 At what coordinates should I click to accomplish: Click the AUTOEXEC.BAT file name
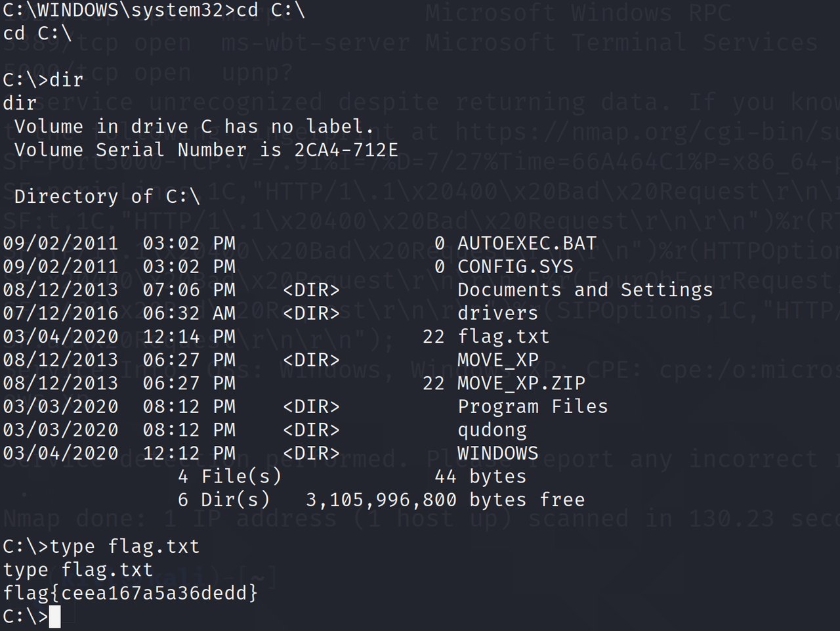pyautogui.click(x=526, y=244)
